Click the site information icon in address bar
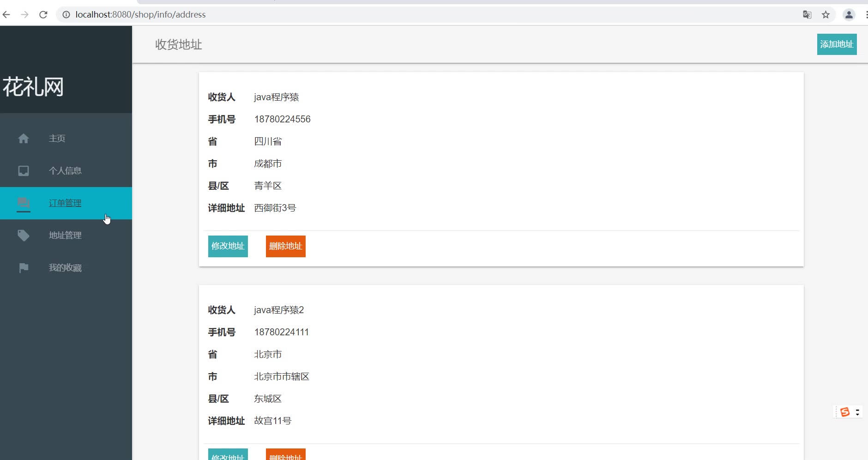This screenshot has width=868, height=460. 66,15
